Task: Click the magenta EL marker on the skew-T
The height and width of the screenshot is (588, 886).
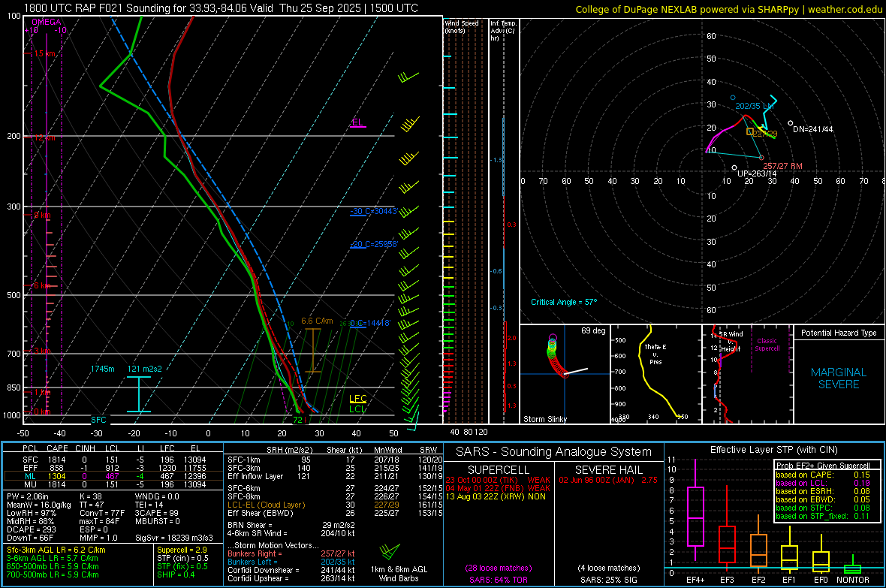Action: (357, 122)
